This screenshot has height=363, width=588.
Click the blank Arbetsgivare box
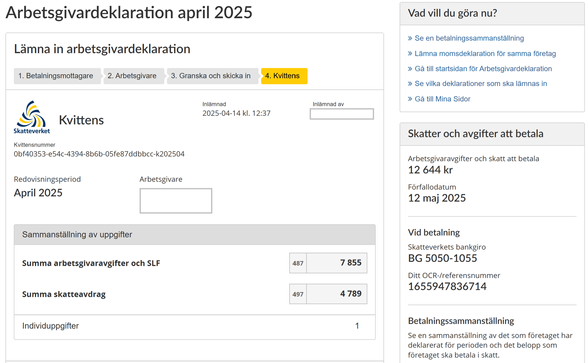[x=176, y=201]
